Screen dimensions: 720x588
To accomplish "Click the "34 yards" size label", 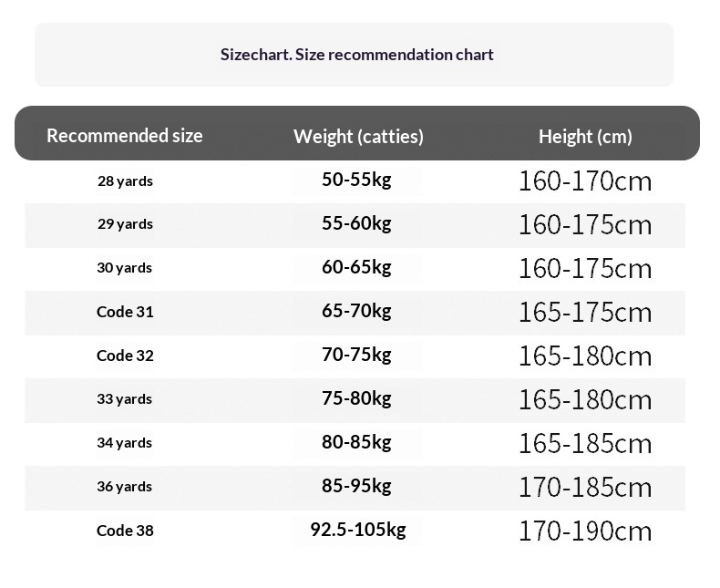I will click(x=124, y=443).
